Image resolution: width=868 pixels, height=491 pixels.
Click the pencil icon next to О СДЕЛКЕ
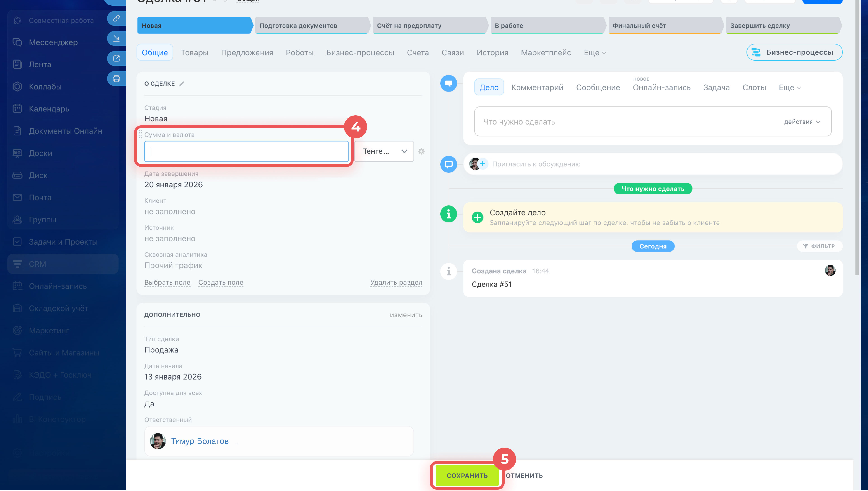point(181,84)
